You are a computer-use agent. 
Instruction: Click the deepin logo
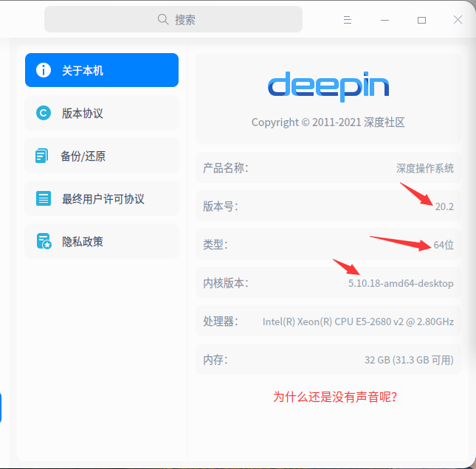point(328,86)
